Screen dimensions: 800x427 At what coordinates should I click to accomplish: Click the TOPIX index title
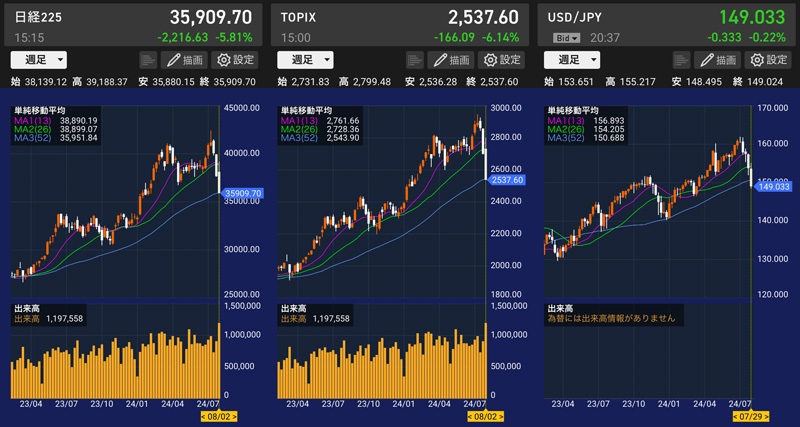click(298, 17)
